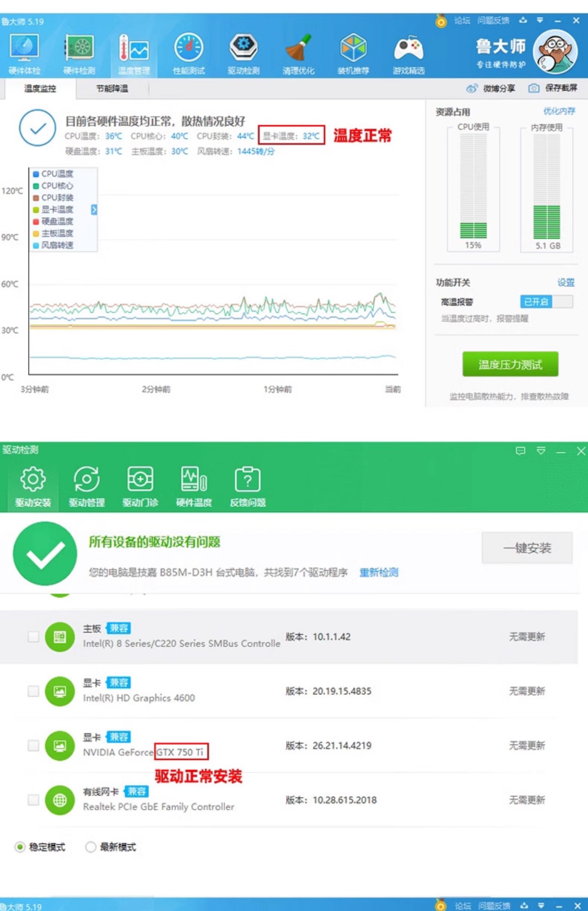The height and width of the screenshot is (911, 588).
Task: Check the Intel HD Graphics 4600 checkbox
Action: coord(33,691)
